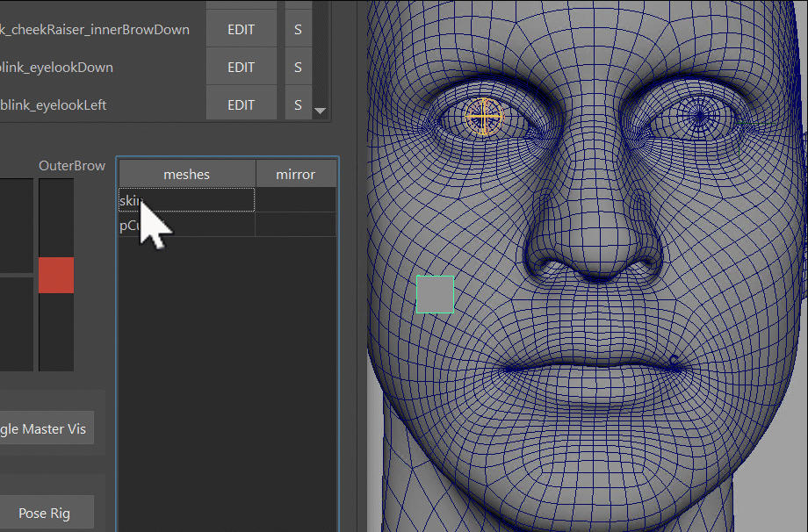Select the blue circular eye control

click(699, 117)
